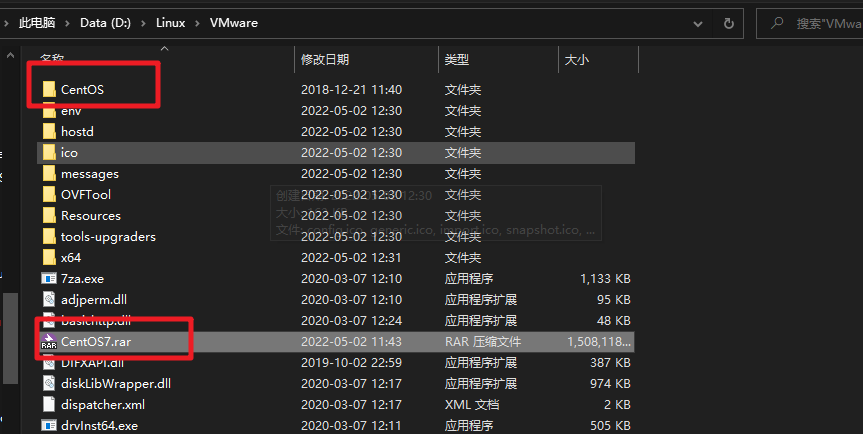Screen dimensions: 863x434
Task: Select the Resources folder icon
Action: 49,215
